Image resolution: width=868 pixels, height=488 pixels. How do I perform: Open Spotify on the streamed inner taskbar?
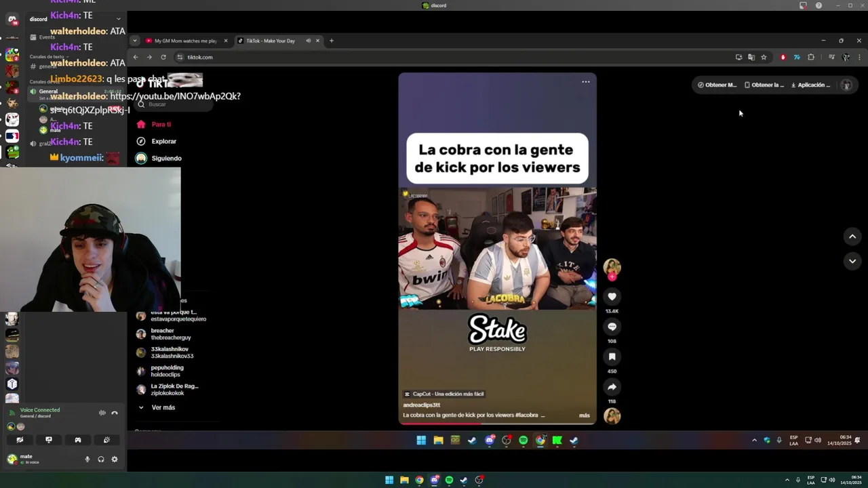[523, 441]
